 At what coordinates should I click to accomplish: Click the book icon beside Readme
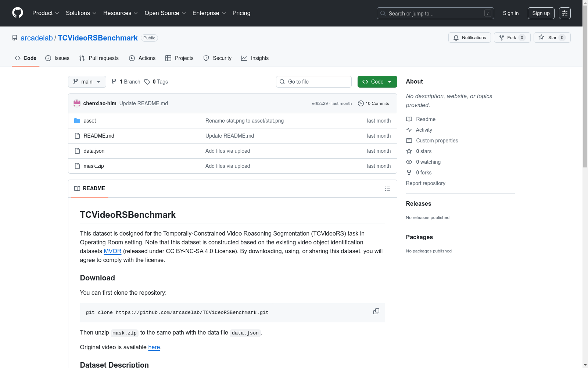pos(409,119)
